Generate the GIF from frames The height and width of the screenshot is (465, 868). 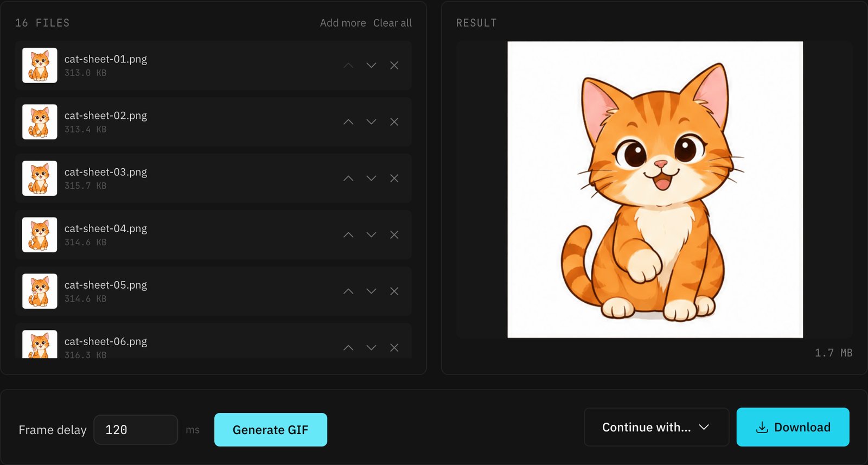click(x=271, y=430)
